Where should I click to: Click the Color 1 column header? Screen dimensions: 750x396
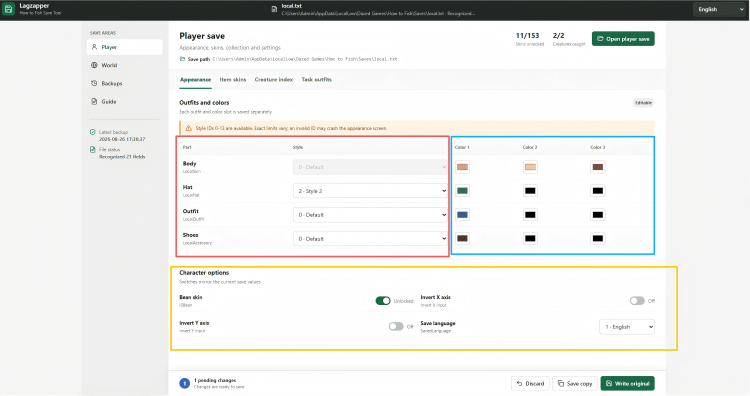coord(462,147)
